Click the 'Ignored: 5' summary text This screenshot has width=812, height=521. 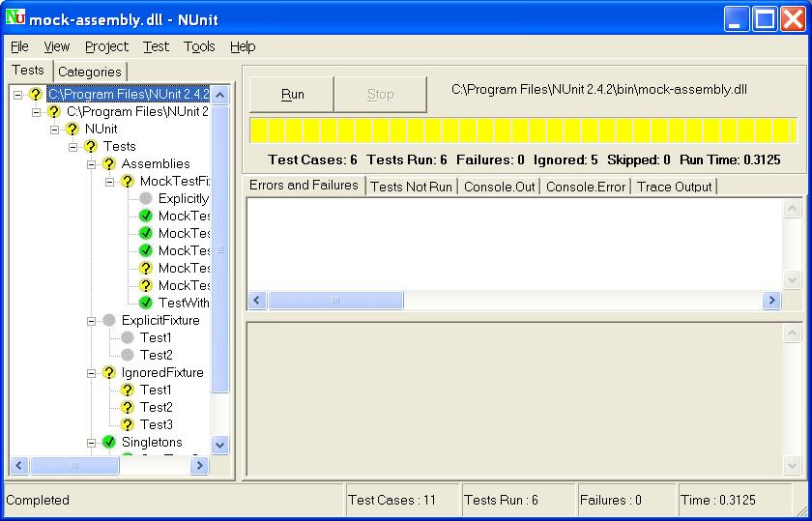(x=565, y=159)
